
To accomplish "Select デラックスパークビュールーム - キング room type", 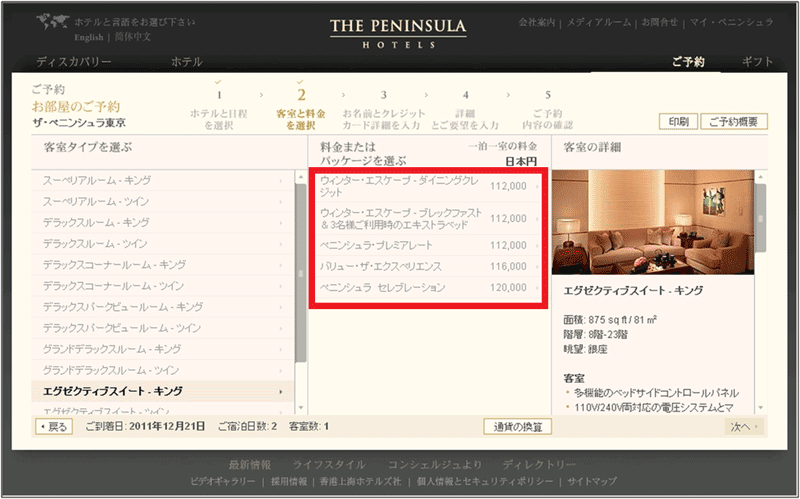I will pyautogui.click(x=163, y=307).
